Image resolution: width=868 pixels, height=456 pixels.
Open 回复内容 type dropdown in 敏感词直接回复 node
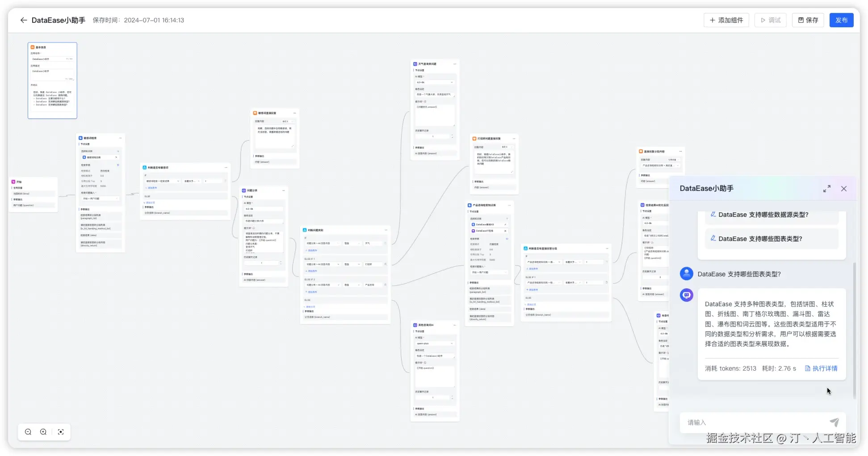[287, 121]
